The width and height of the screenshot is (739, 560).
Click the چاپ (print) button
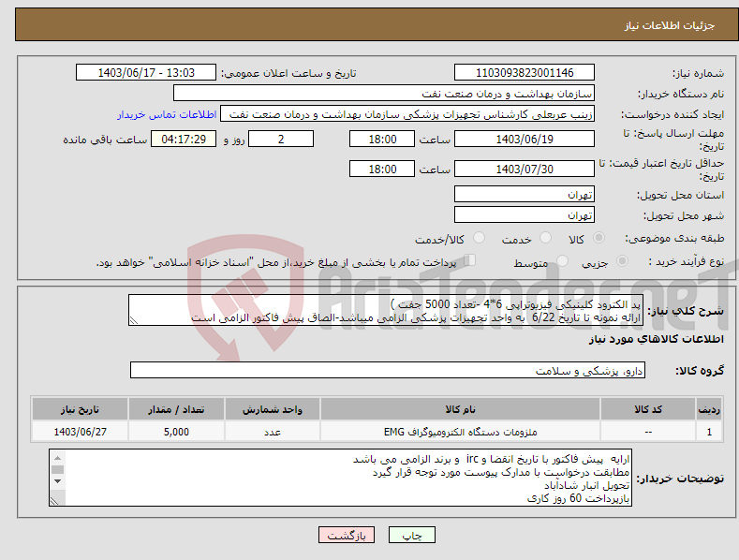click(411, 535)
